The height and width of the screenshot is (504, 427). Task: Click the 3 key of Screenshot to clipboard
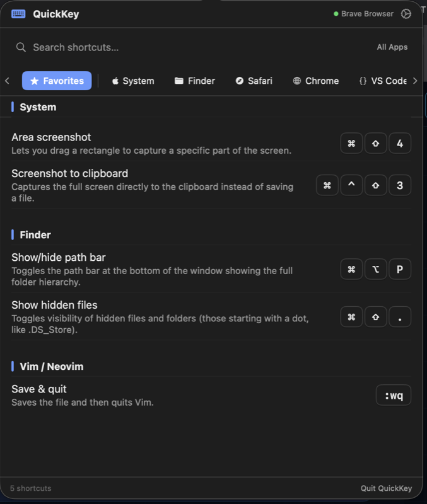[x=400, y=185]
